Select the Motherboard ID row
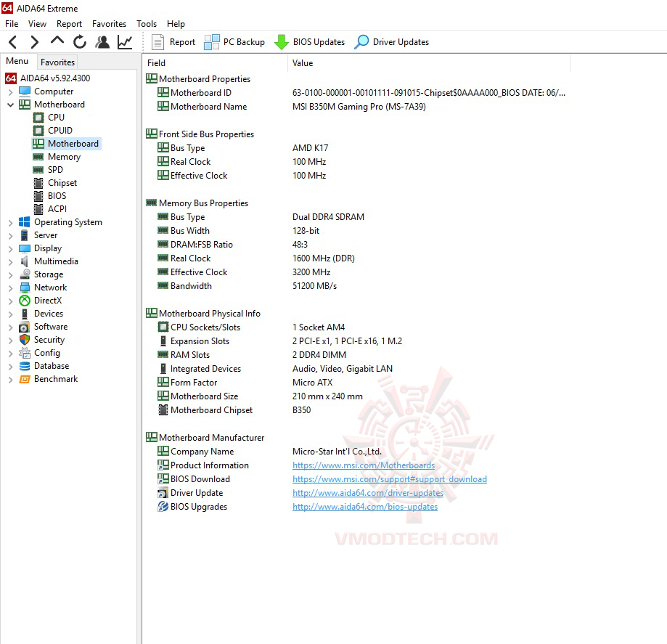The height and width of the screenshot is (644, 667). click(x=357, y=93)
